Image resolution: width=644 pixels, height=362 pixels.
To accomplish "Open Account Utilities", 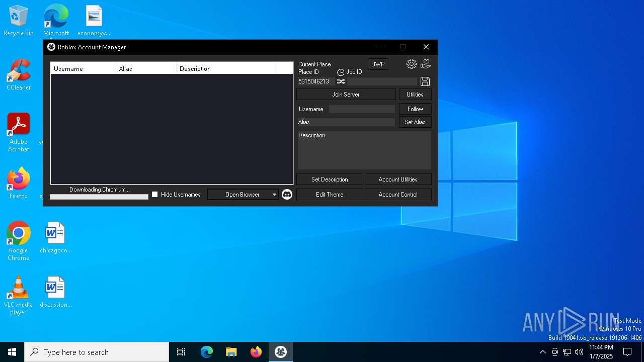I will (x=398, y=179).
